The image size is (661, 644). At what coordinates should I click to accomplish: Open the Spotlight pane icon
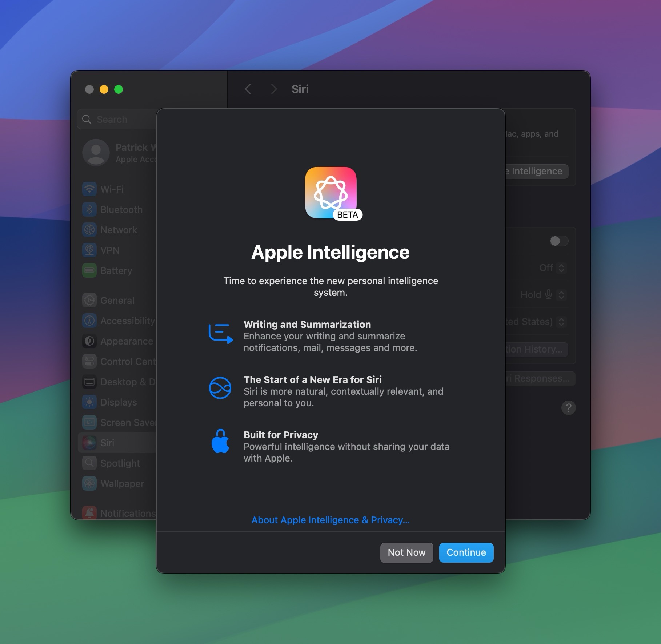pyautogui.click(x=89, y=463)
